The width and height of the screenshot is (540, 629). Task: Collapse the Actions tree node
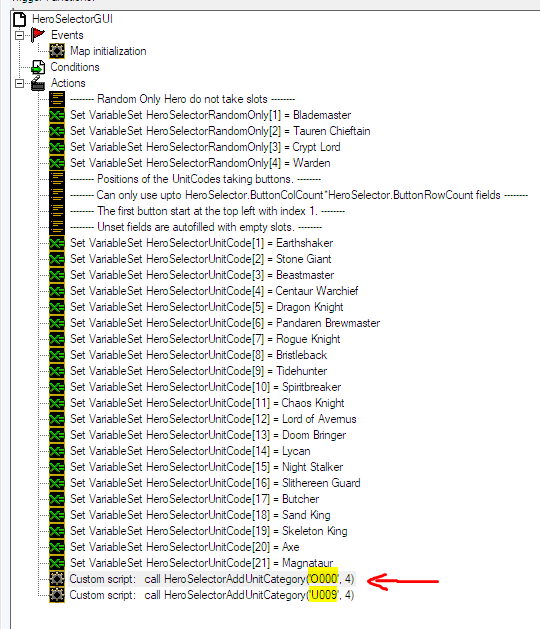coord(19,83)
